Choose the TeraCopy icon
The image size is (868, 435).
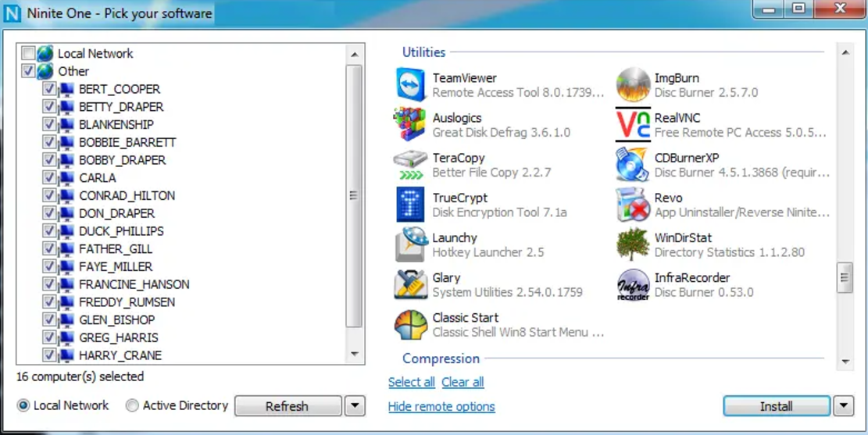[410, 164]
